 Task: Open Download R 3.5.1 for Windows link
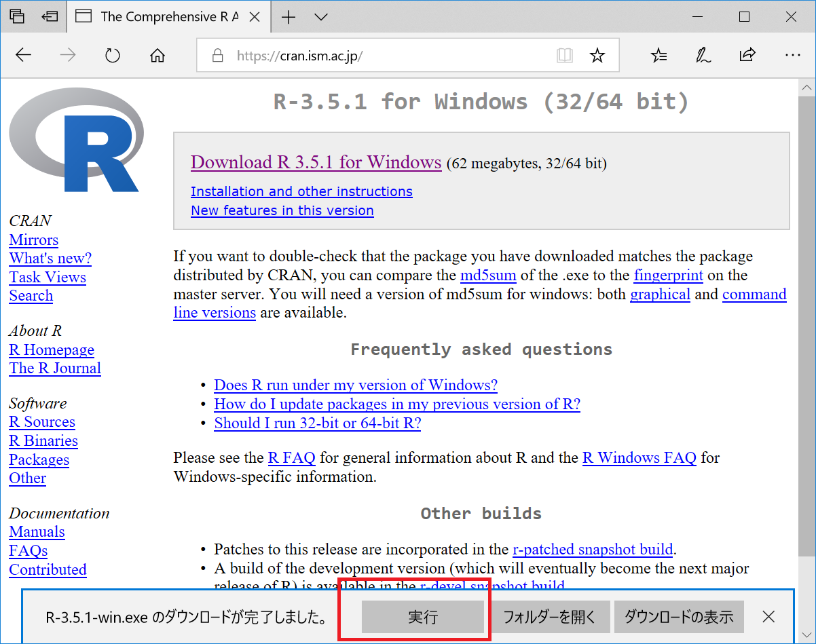pos(316,162)
